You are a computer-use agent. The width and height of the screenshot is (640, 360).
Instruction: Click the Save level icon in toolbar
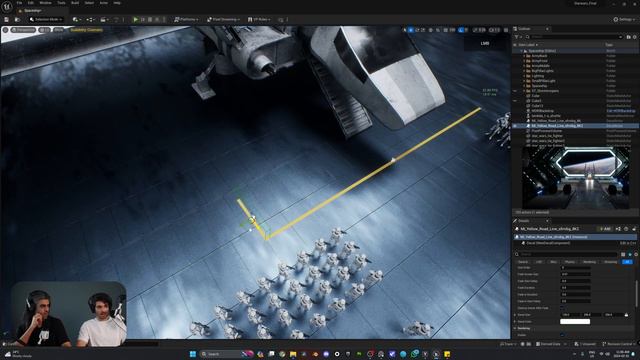pos(7,19)
